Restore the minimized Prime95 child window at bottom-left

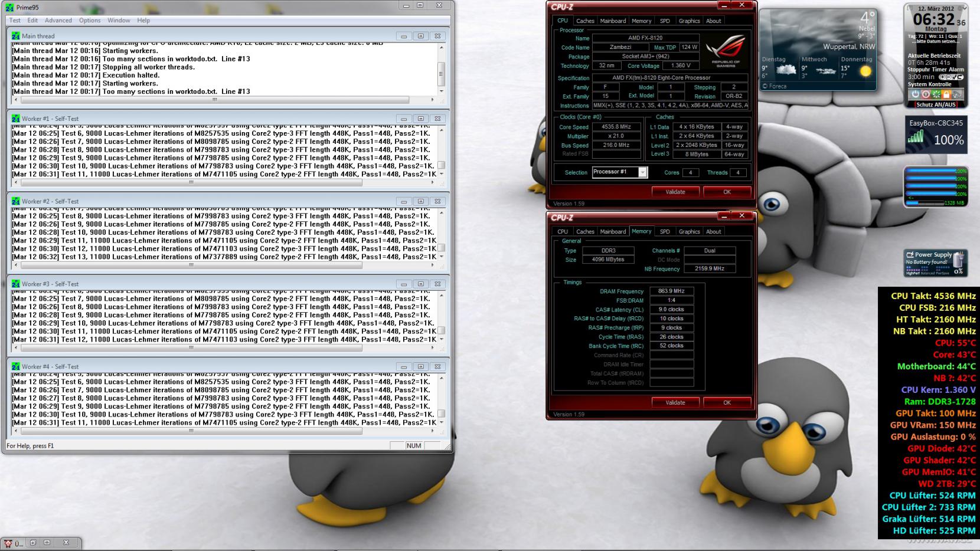pyautogui.click(x=33, y=543)
